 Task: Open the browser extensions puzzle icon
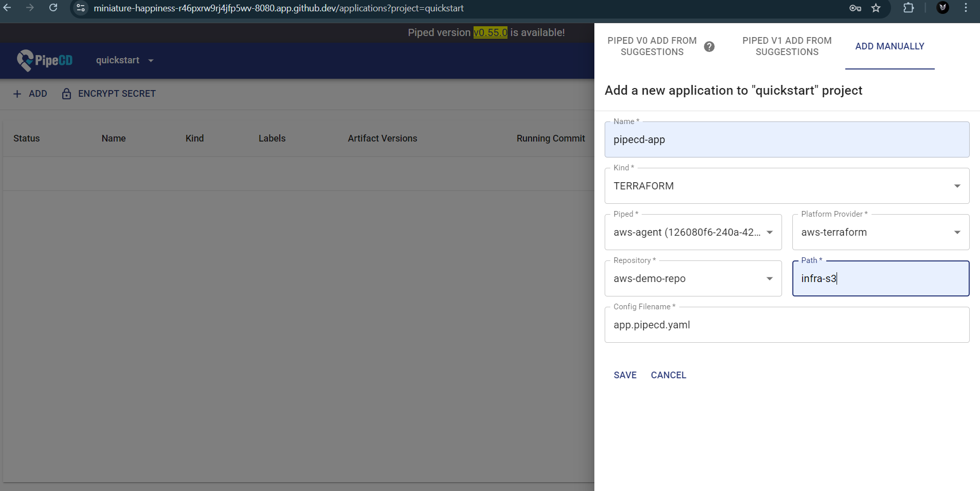(908, 8)
